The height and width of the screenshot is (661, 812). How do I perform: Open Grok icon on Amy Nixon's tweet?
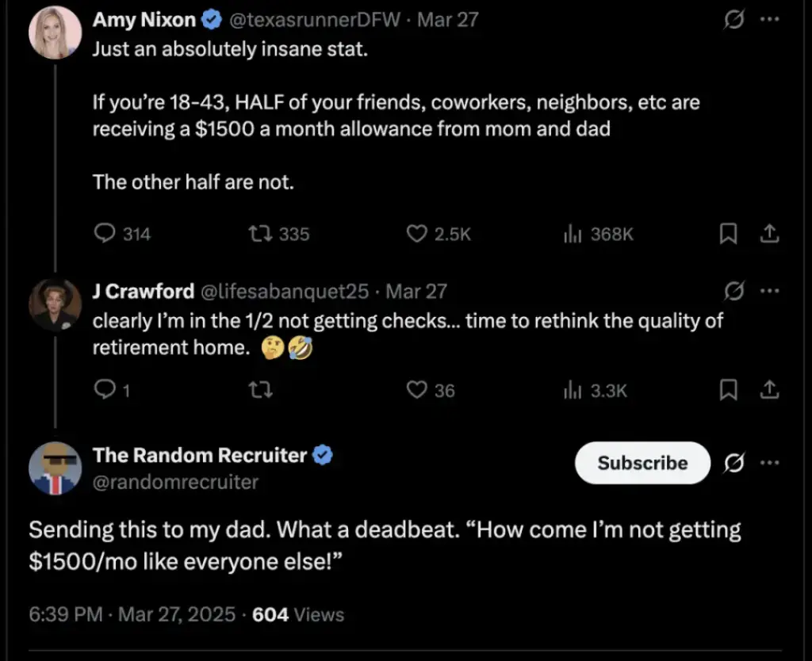[734, 20]
